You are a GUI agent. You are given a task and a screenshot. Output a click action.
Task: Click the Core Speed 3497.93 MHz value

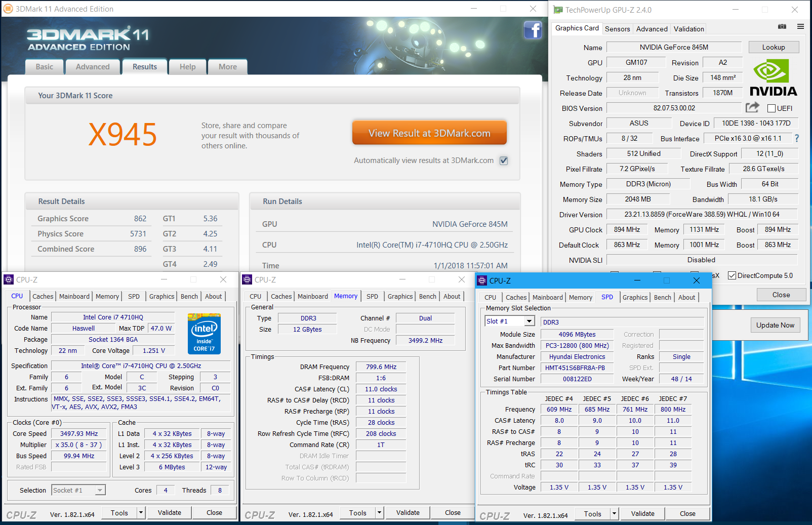click(79, 434)
